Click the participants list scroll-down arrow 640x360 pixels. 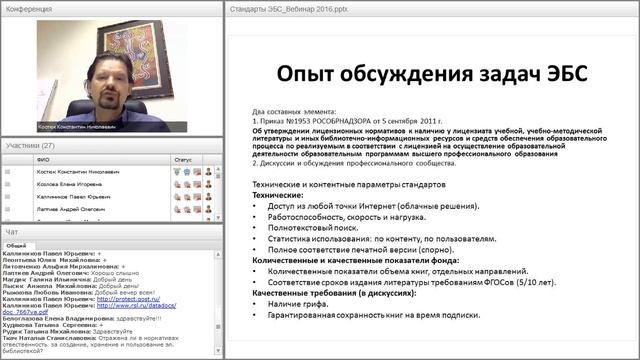tap(218, 218)
